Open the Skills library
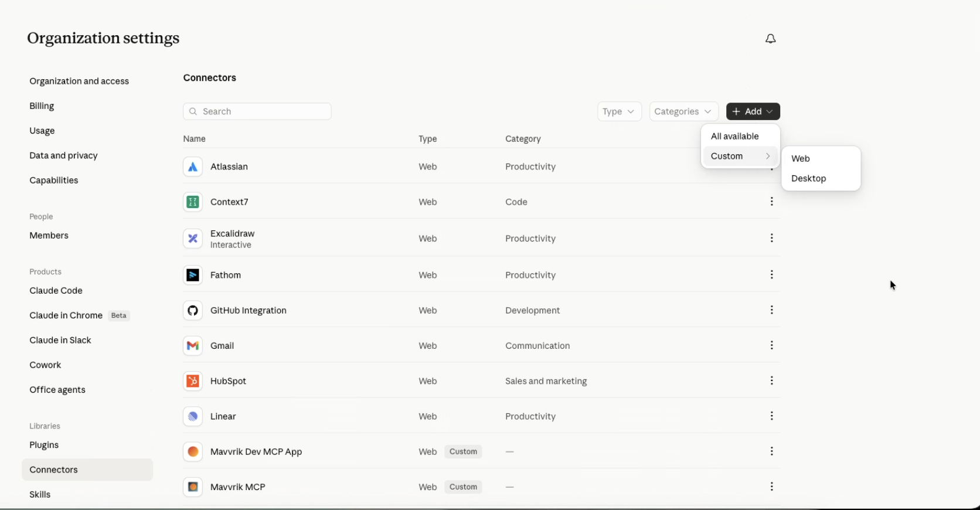This screenshot has height=510, width=980. tap(40, 495)
